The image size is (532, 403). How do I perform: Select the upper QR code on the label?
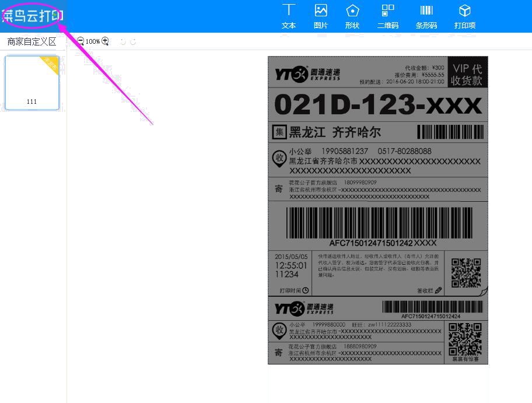(x=466, y=272)
